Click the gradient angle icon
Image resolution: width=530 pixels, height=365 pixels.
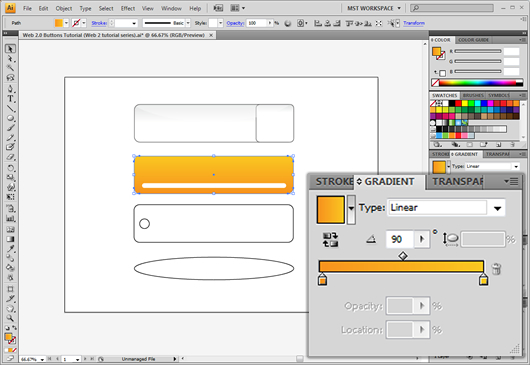point(371,239)
